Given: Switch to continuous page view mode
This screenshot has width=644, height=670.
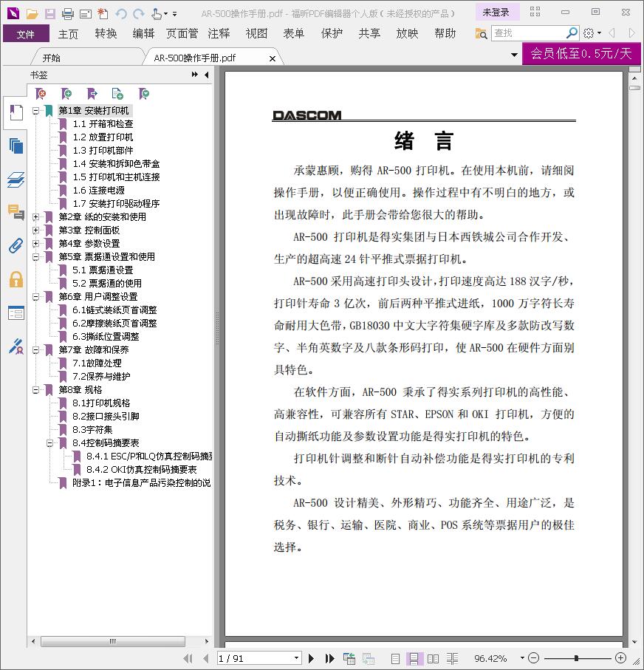Looking at the screenshot, I should pyautogui.click(x=414, y=658).
